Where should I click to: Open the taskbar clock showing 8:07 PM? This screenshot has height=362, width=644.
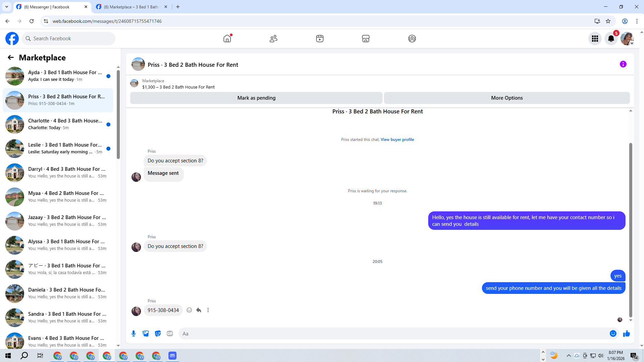point(616,356)
